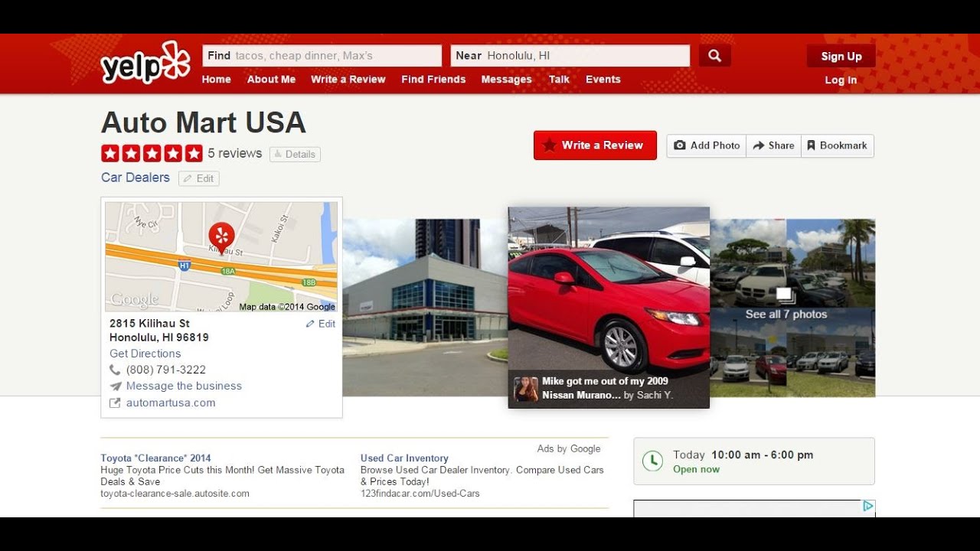Open the map thumbnail
Screen dimensions: 980x551
(221, 257)
